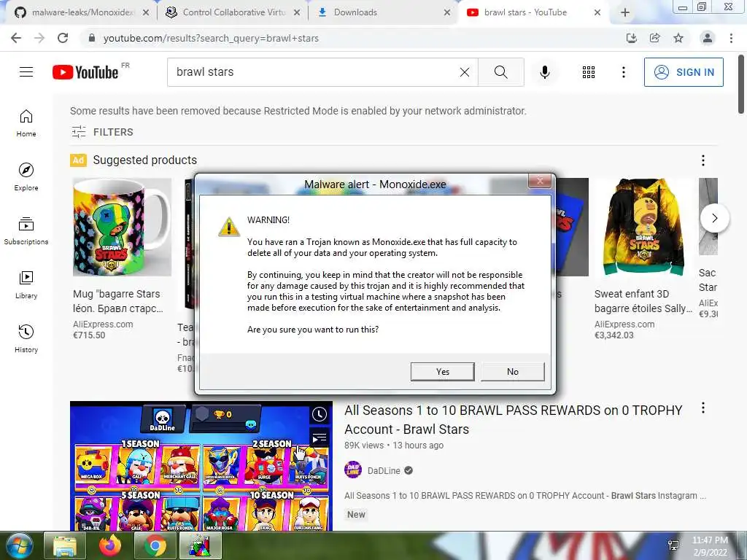This screenshot has height=560, width=747.
Task: Open the options menu for DaDLine video
Action: pyautogui.click(x=703, y=408)
